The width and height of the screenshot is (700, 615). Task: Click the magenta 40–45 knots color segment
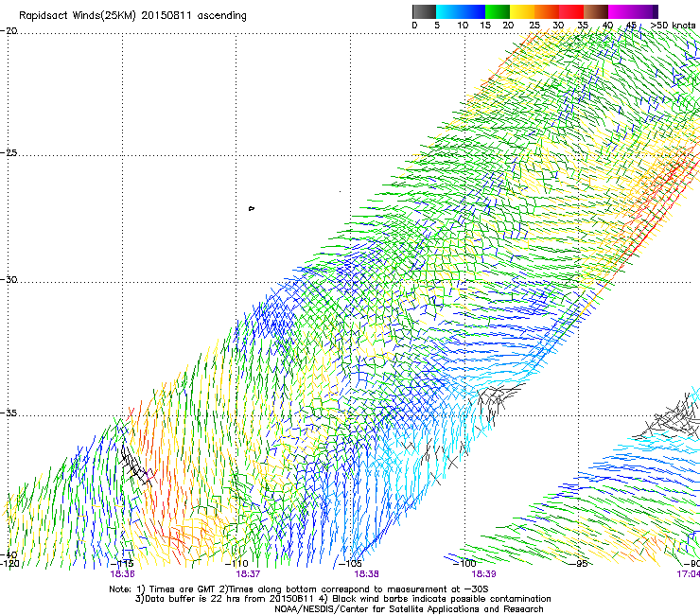621,11
